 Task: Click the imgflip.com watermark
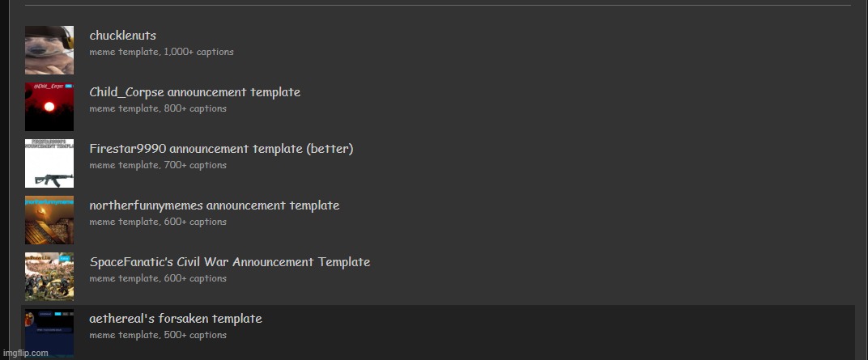pyautogui.click(x=24, y=354)
